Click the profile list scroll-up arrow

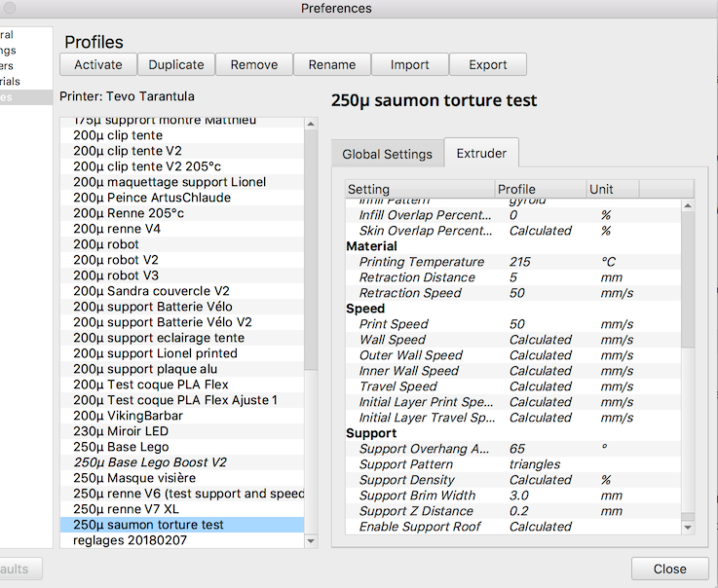point(311,124)
